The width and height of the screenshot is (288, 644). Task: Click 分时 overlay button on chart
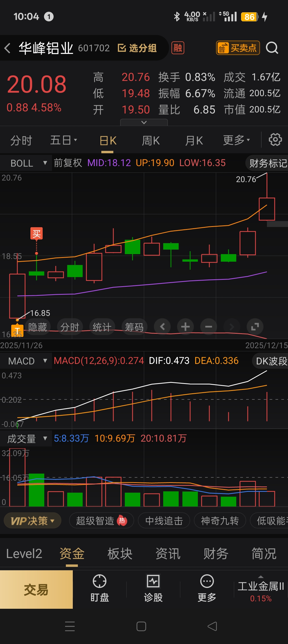click(70, 327)
